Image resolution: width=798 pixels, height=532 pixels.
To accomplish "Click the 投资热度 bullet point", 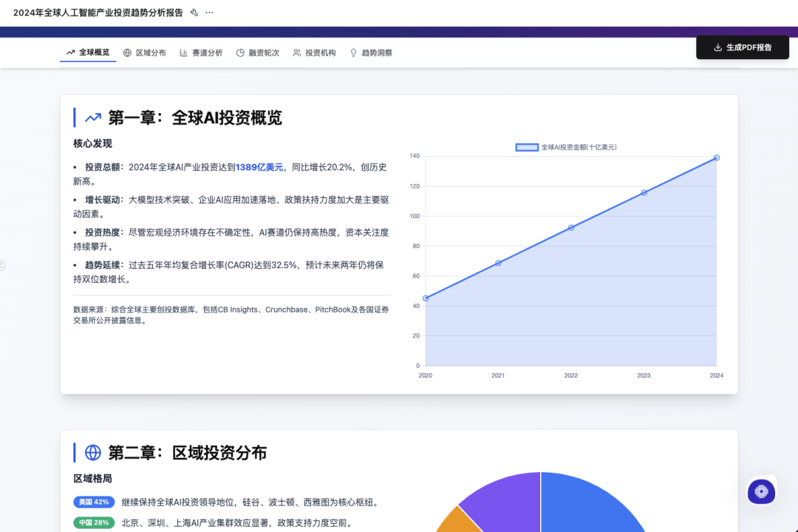I will click(x=231, y=239).
